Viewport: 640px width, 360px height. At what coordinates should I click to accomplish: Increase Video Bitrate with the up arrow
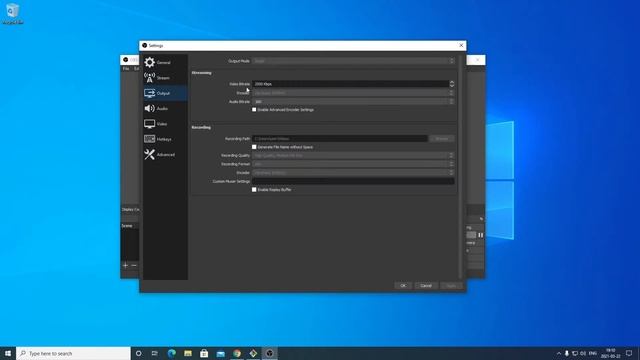(x=452, y=82)
